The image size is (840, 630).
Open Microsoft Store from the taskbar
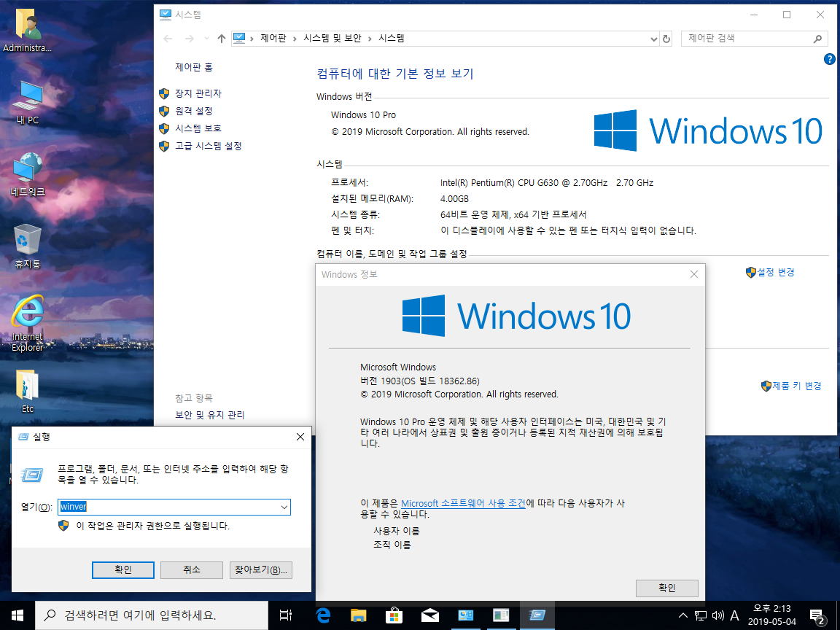[x=394, y=615]
